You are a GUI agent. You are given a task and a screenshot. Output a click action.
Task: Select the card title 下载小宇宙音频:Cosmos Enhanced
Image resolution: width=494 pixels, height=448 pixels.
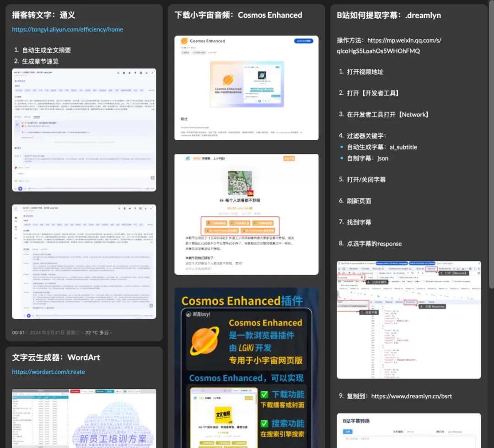238,15
